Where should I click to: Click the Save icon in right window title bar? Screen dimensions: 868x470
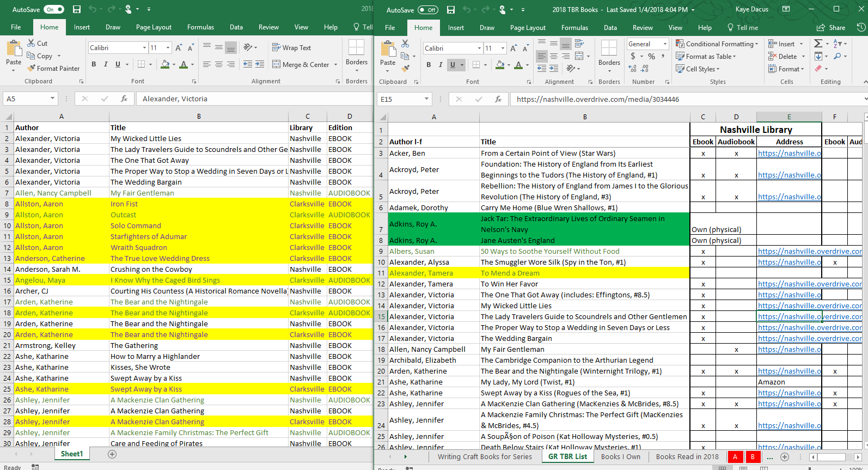pyautogui.click(x=450, y=10)
